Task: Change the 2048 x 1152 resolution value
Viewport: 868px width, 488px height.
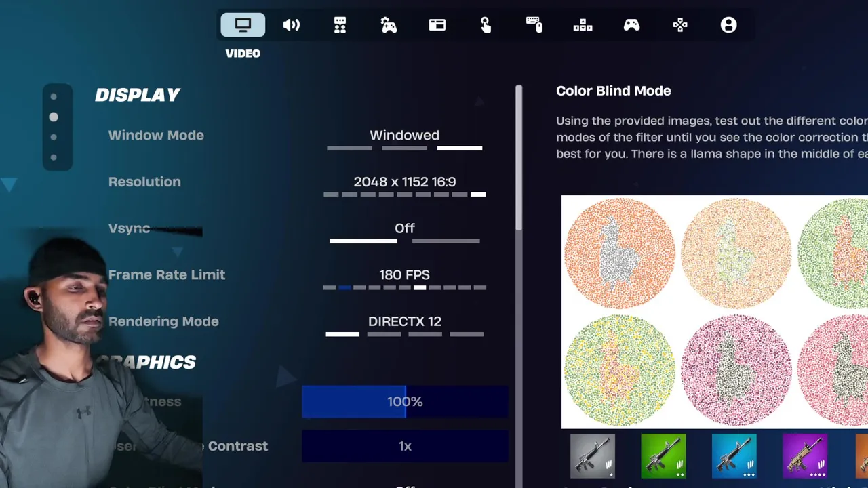Action: pyautogui.click(x=405, y=182)
